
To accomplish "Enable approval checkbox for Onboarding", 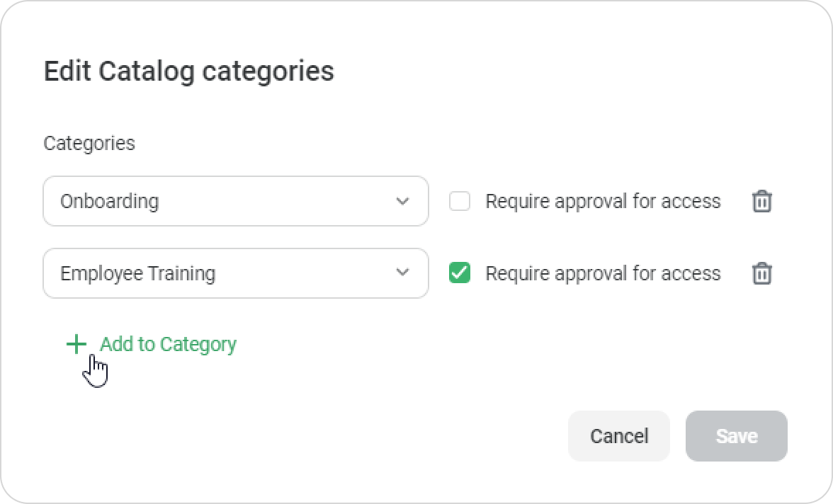I will point(460,202).
